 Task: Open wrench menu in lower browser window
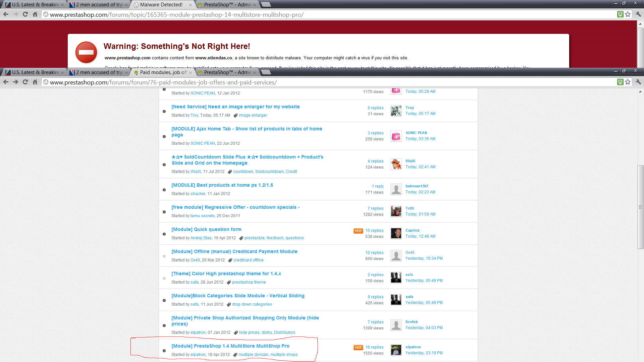click(x=638, y=82)
